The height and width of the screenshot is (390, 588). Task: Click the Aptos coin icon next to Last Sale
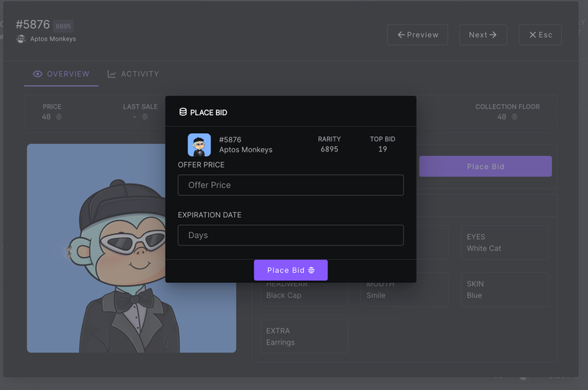click(145, 117)
